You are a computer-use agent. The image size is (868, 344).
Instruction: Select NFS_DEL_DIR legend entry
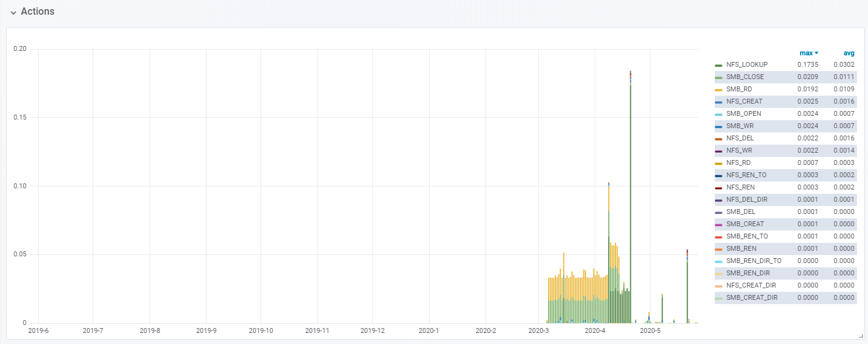tap(747, 199)
